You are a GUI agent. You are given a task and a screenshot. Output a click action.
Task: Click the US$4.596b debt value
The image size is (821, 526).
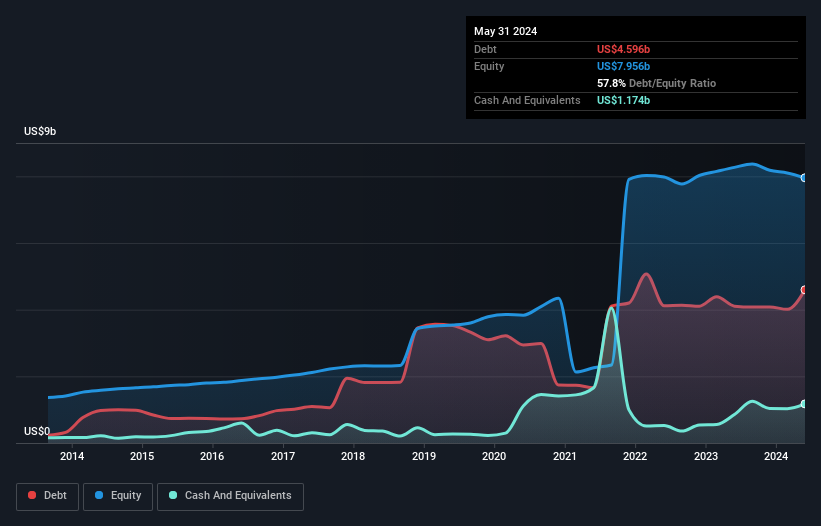tap(623, 49)
